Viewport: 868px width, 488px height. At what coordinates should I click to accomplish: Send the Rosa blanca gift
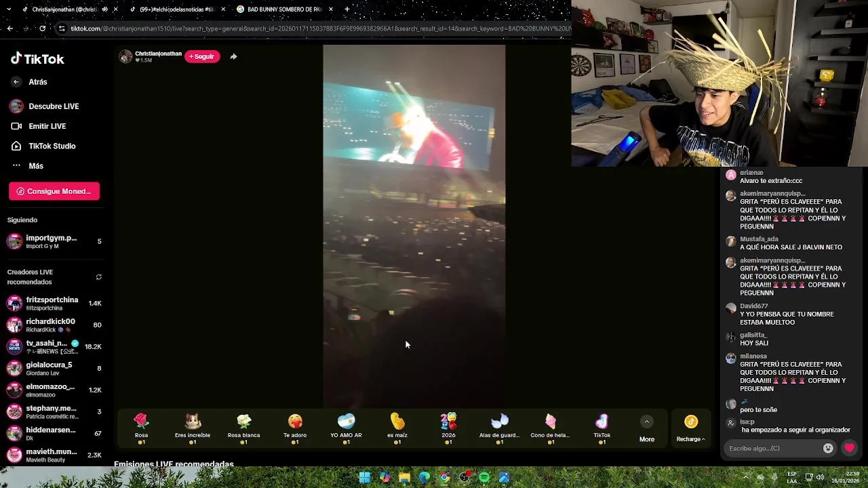[x=243, y=428]
